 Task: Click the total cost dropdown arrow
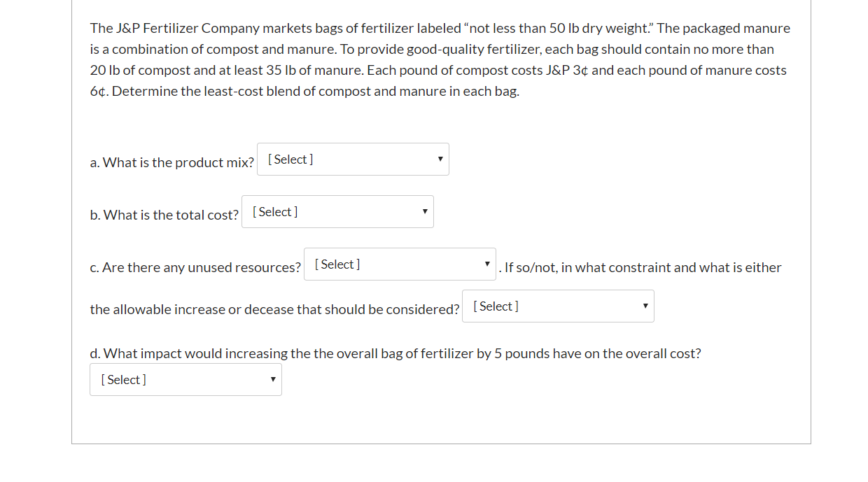pyautogui.click(x=425, y=211)
